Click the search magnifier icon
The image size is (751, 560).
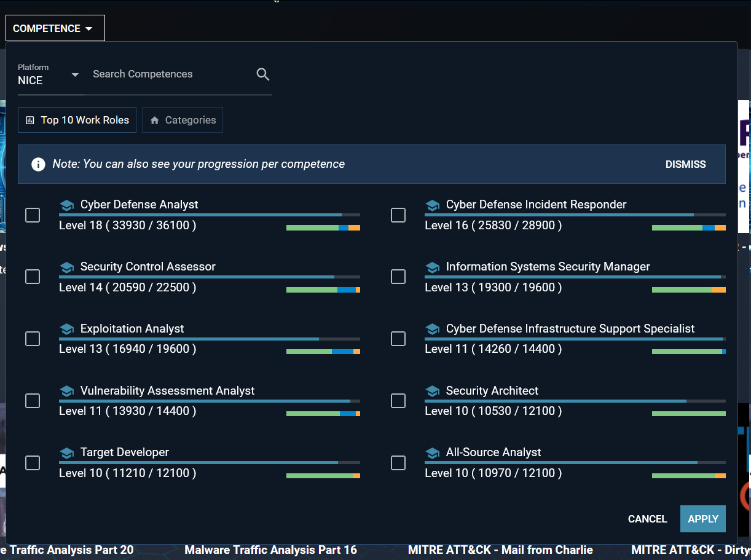click(263, 74)
